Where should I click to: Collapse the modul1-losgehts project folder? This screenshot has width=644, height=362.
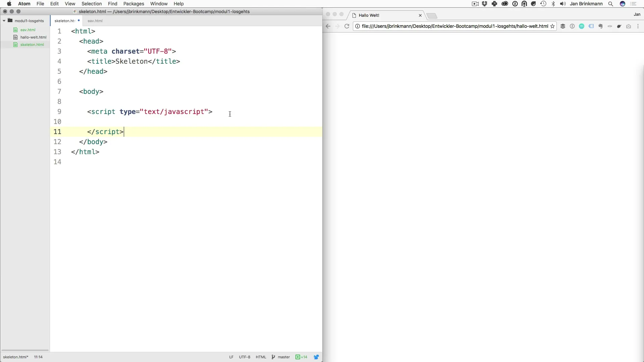coord(4,21)
